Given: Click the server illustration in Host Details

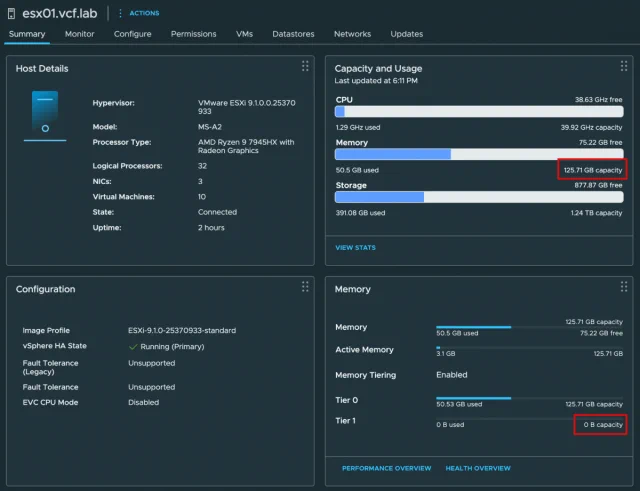Looking at the screenshot, I should (45, 116).
